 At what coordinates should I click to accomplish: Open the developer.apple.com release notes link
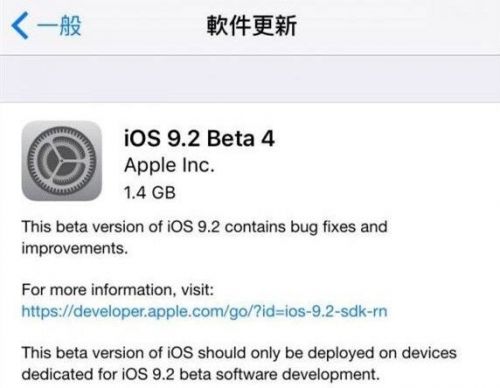pos(204,311)
